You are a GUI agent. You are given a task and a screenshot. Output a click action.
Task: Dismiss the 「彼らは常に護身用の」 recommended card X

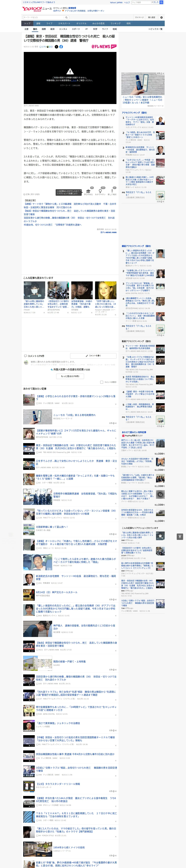tap(44, 313)
